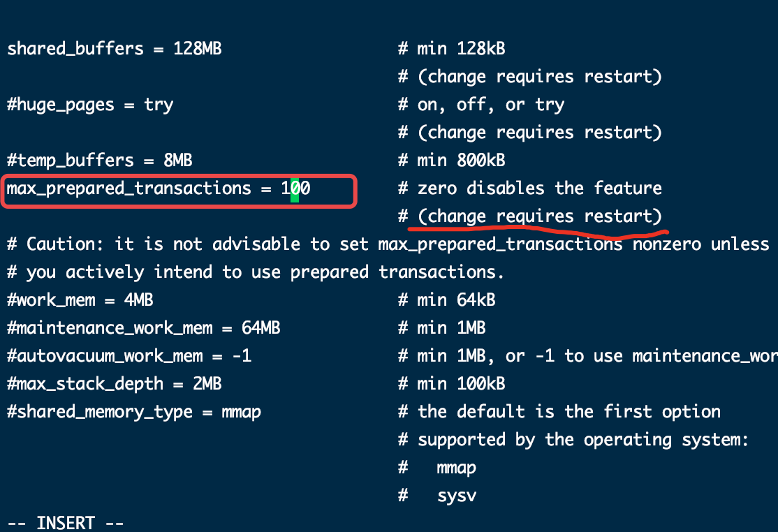Click the #shared_memory_type = mmap line
The height and width of the screenshot is (532, 778).
click(x=134, y=412)
